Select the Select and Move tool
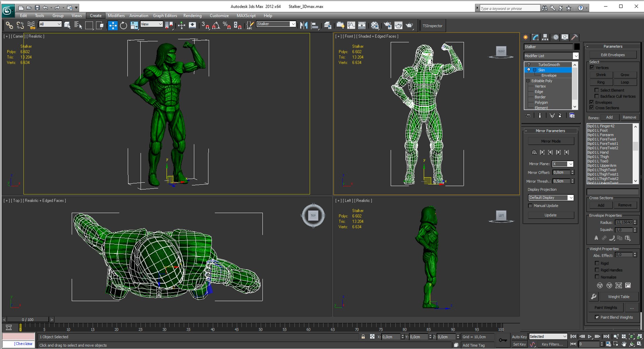 (113, 25)
